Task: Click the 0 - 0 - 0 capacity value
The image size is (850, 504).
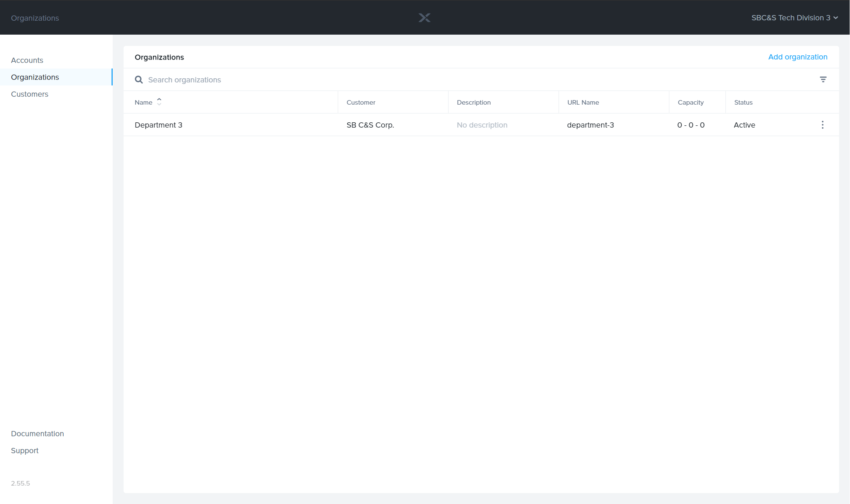Action: (x=691, y=125)
